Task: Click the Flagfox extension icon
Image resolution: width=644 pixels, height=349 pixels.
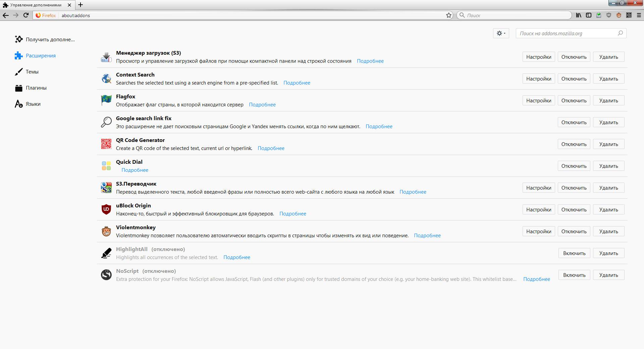Action: click(x=106, y=100)
